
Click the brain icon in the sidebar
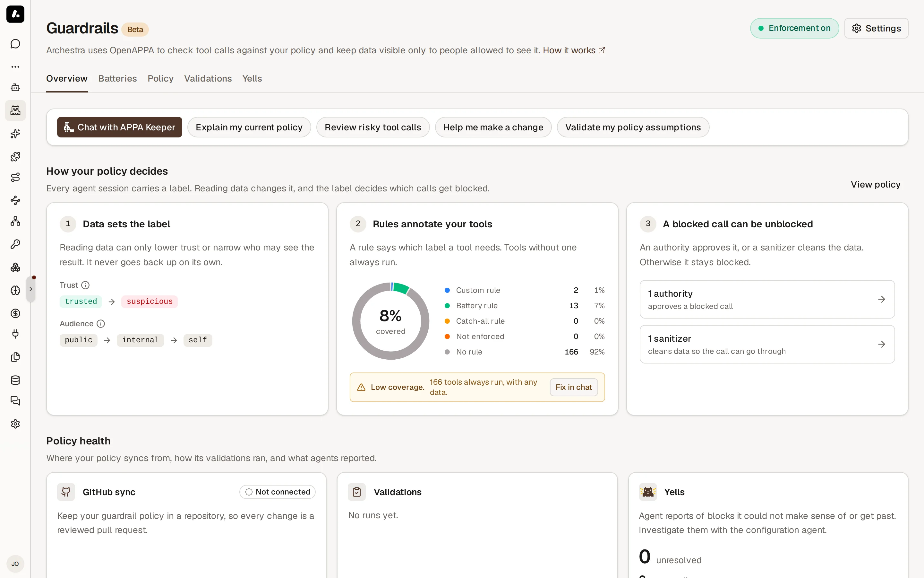click(15, 290)
